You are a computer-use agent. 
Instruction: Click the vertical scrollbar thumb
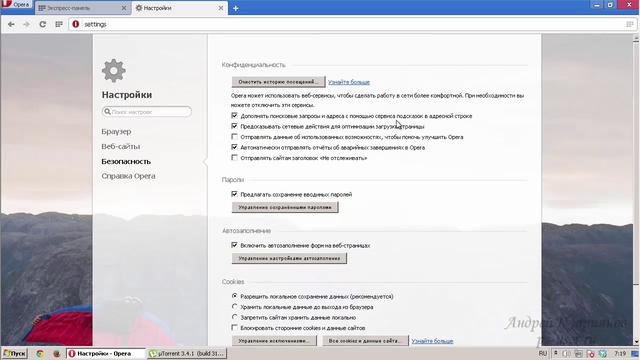coord(636,163)
